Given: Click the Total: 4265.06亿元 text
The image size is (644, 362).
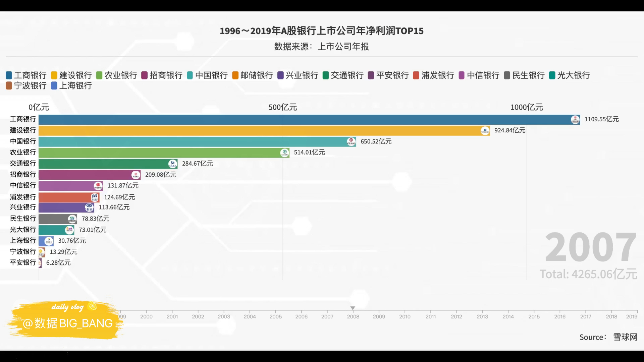Looking at the screenshot, I should coord(588,274).
